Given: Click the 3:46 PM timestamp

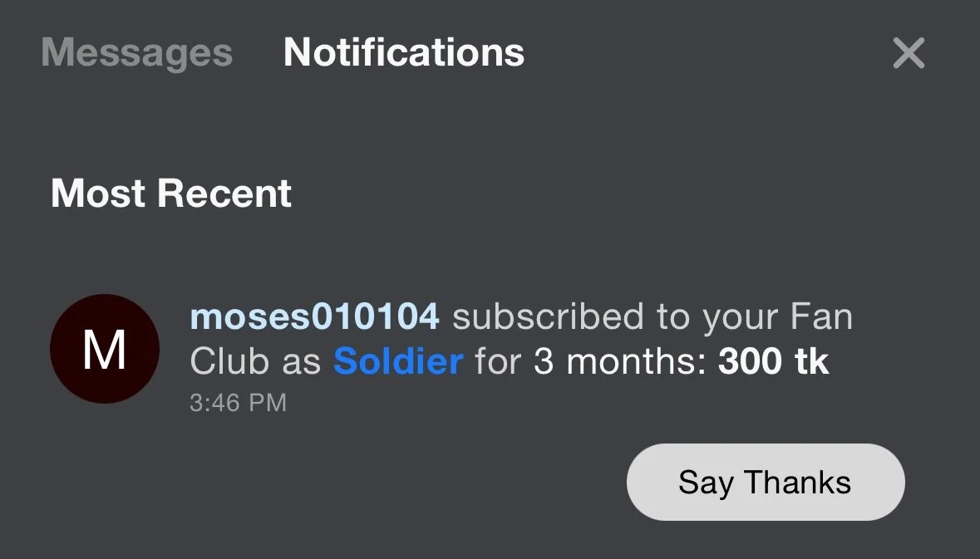Looking at the screenshot, I should 238,404.
